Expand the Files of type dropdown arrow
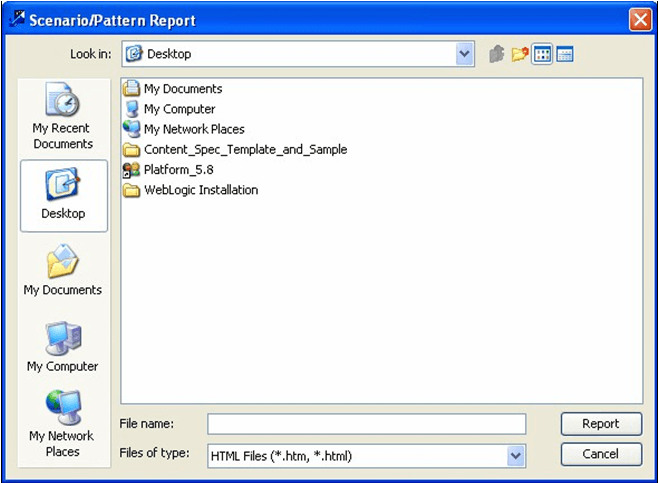Screen dimensions: 658x483 point(516,456)
